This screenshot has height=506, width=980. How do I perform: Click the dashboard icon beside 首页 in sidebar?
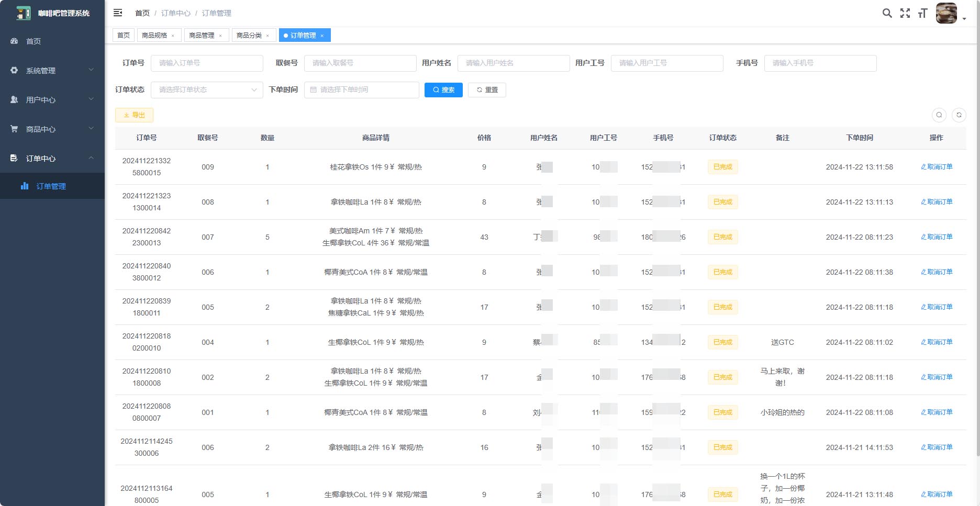pyautogui.click(x=14, y=41)
